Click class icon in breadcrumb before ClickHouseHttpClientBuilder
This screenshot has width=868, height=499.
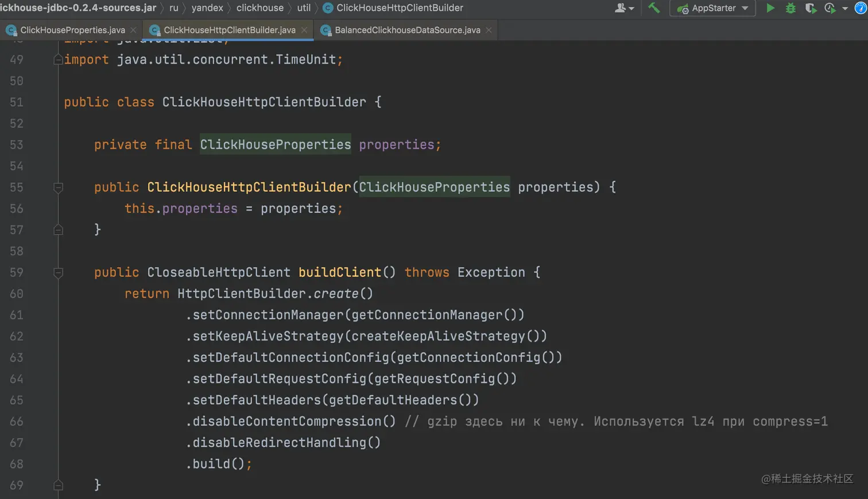328,8
